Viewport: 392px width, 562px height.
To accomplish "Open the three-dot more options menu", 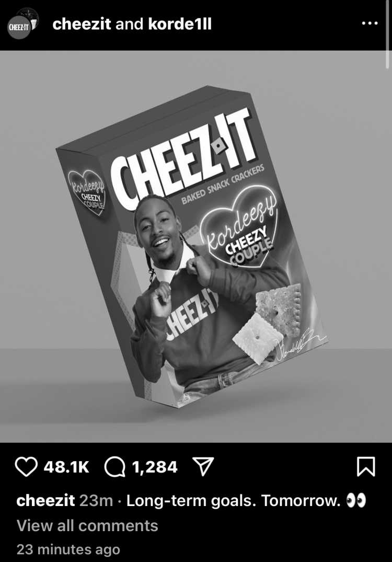I will (x=370, y=24).
